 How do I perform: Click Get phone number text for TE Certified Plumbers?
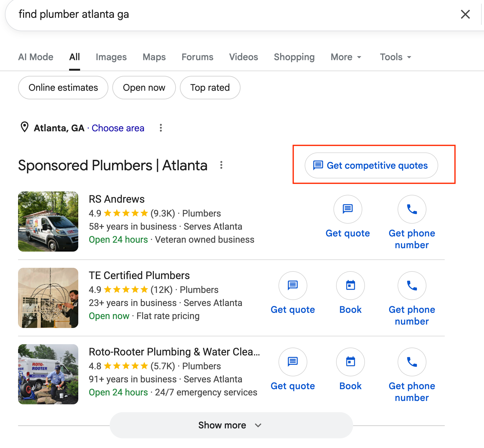pos(412,315)
